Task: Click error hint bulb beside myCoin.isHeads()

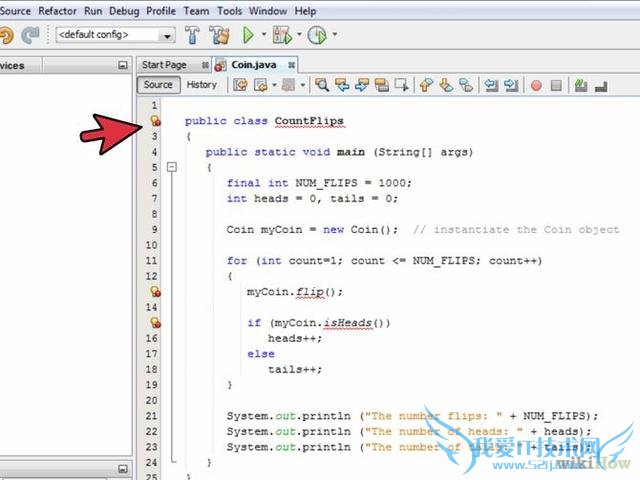Action: point(156,323)
